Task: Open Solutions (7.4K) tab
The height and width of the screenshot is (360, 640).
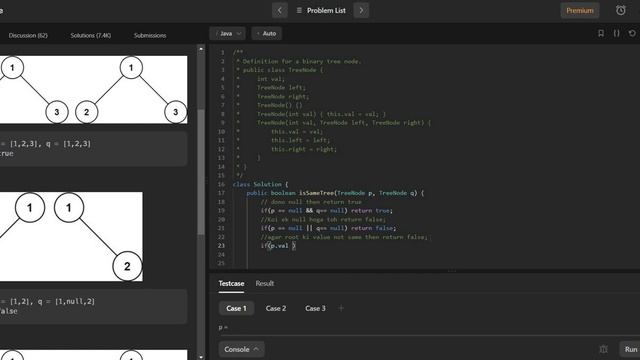Action: click(91, 36)
